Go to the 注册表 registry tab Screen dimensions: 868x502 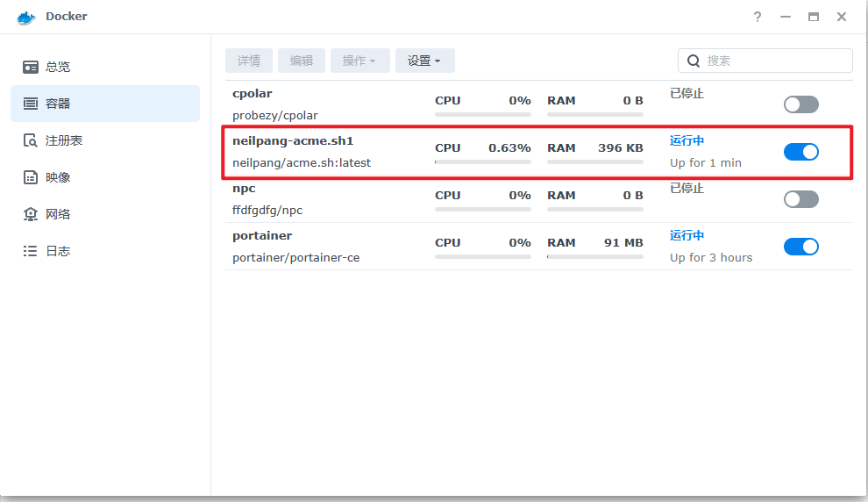(x=105, y=140)
